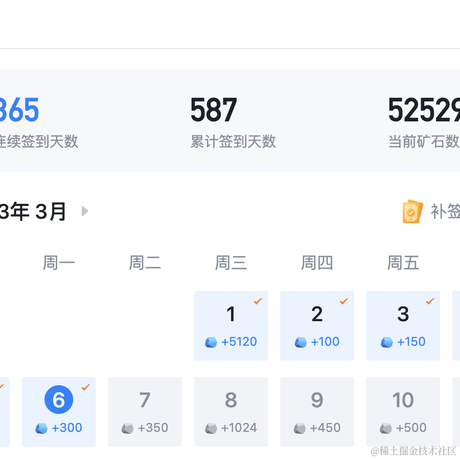Viewport: 460px width, 460px height.
Task: Click the 52529 ore count number
Action: (424, 110)
